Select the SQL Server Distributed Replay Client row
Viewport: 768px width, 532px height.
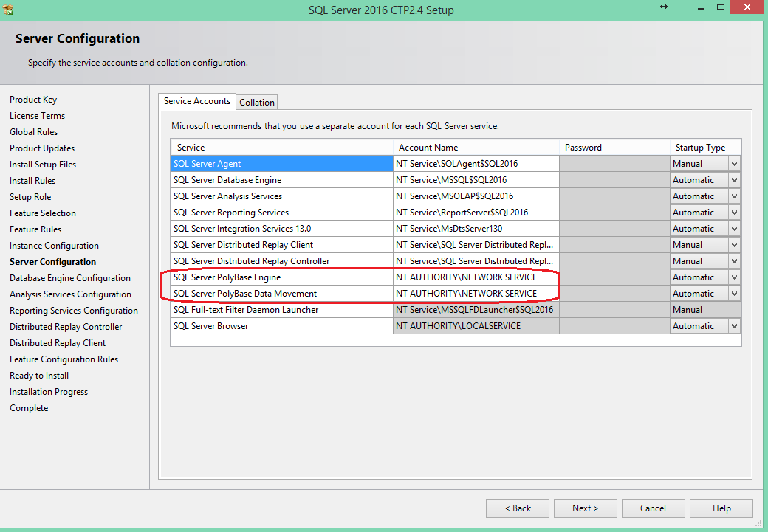click(282, 245)
